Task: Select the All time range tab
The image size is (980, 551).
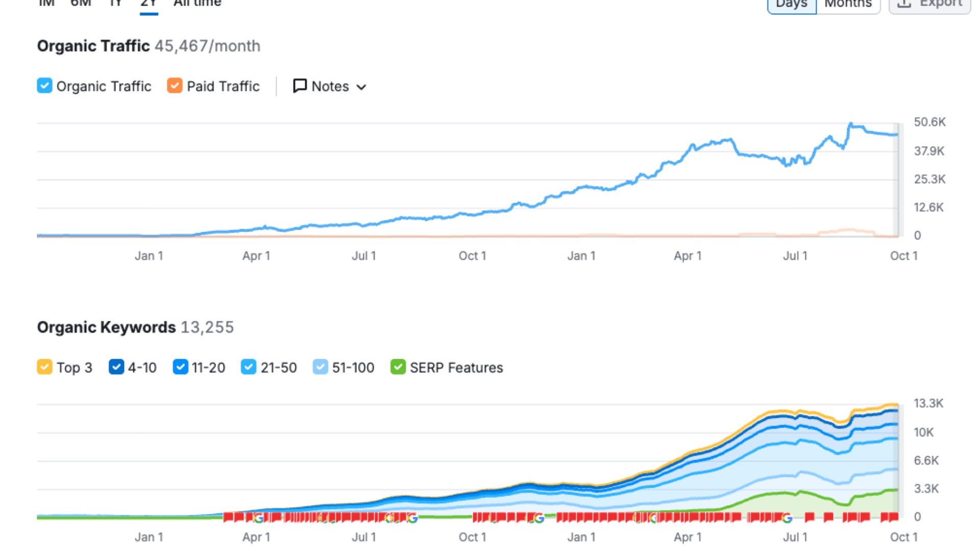Action: [x=197, y=4]
